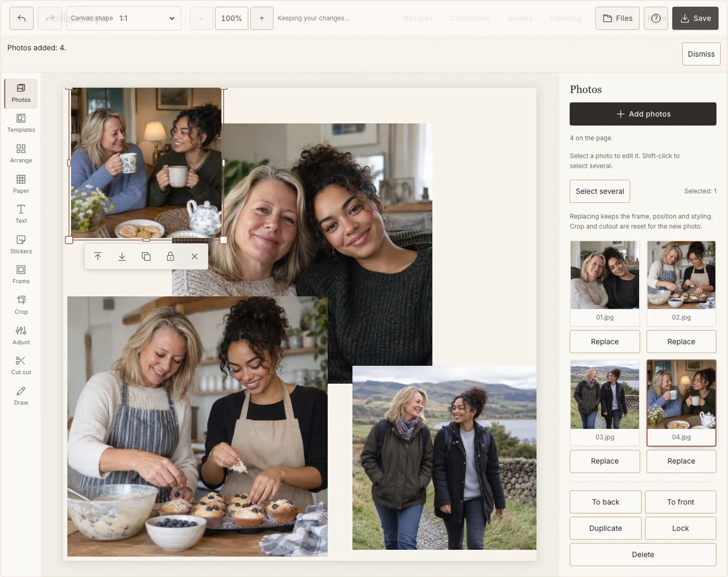Duplicate photo using floating toolbar icon

click(x=146, y=256)
